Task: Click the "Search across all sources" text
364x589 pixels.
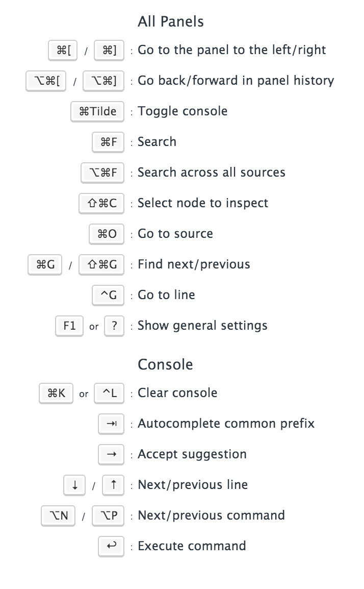Action: pos(211,173)
